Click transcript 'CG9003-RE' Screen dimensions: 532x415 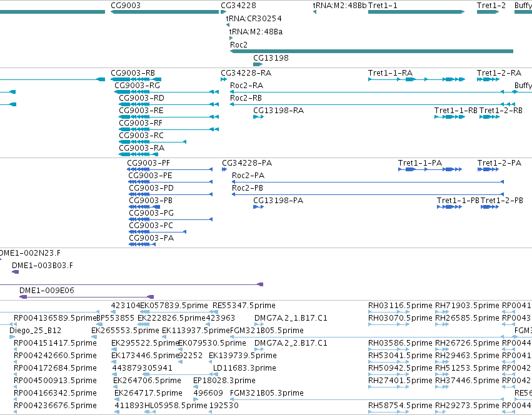click(141, 111)
